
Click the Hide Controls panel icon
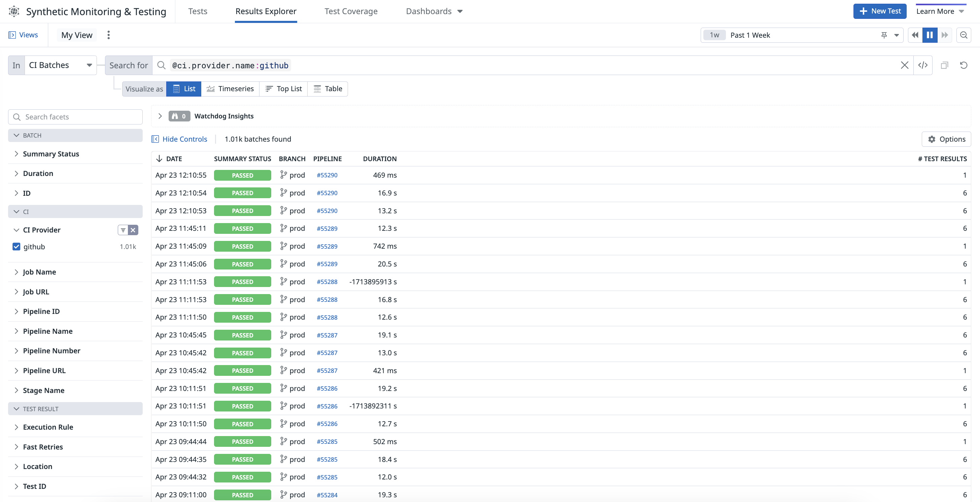[x=155, y=139]
